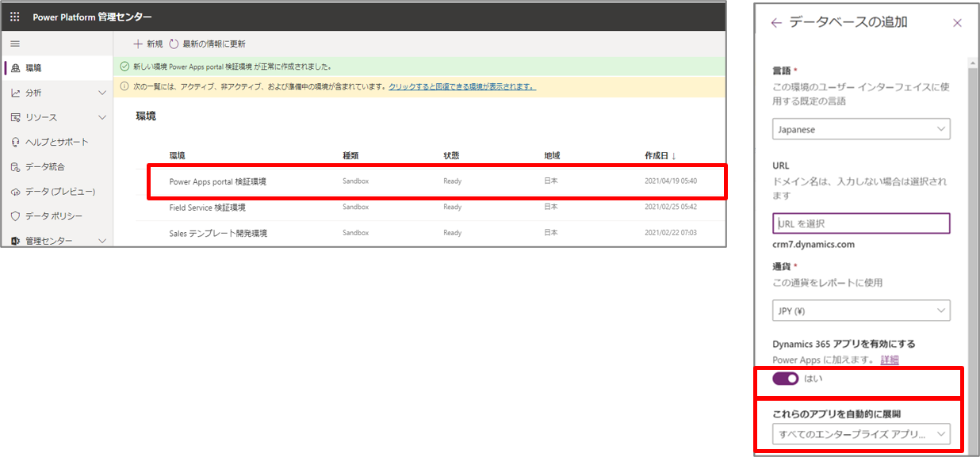Open the すべてのエンタープライズ アプリ dropdown
This screenshot has width=980, height=457.
862,434
